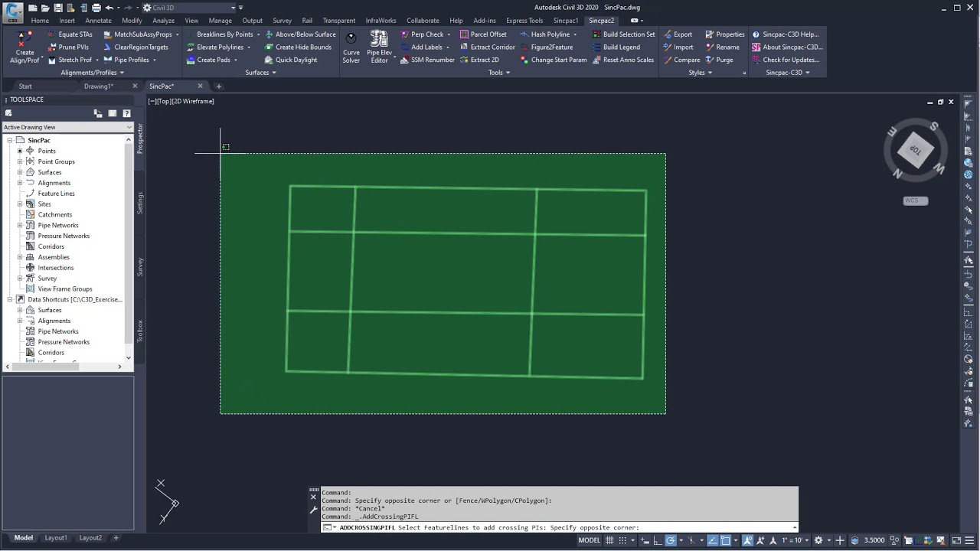Open the Create Align/Prof tool
Image resolution: width=980 pixels, height=551 pixels.
tap(24, 47)
